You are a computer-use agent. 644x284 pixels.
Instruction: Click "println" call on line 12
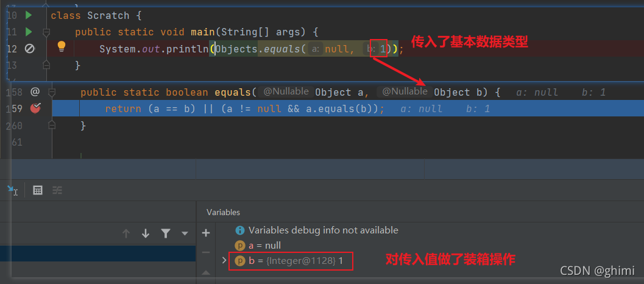coord(188,49)
